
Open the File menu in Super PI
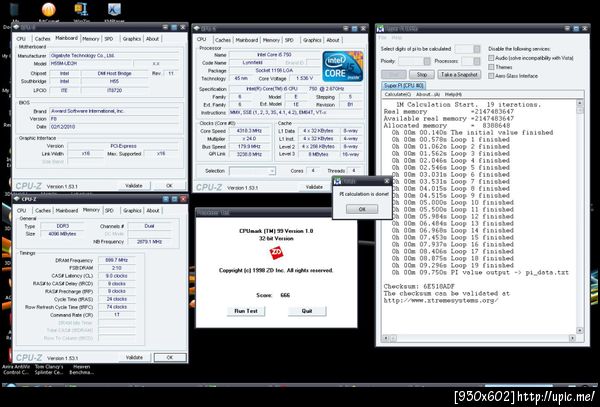pyautogui.click(x=382, y=38)
